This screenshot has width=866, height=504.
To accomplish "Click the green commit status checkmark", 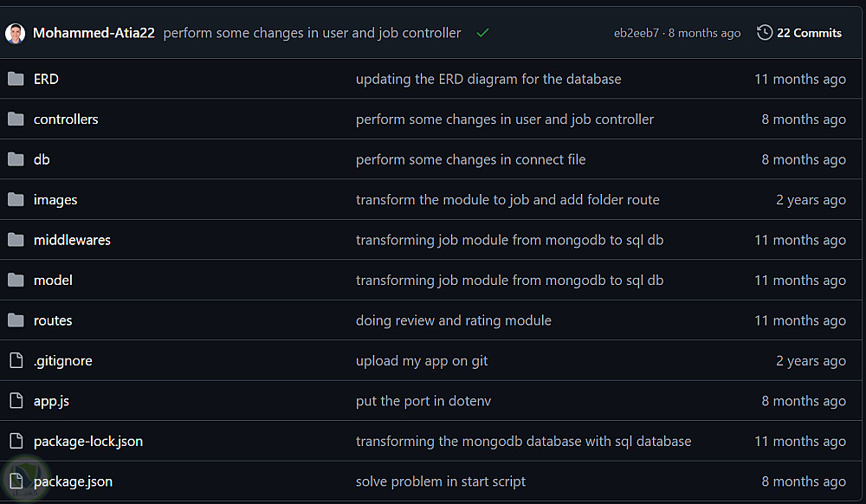I will tap(482, 33).
